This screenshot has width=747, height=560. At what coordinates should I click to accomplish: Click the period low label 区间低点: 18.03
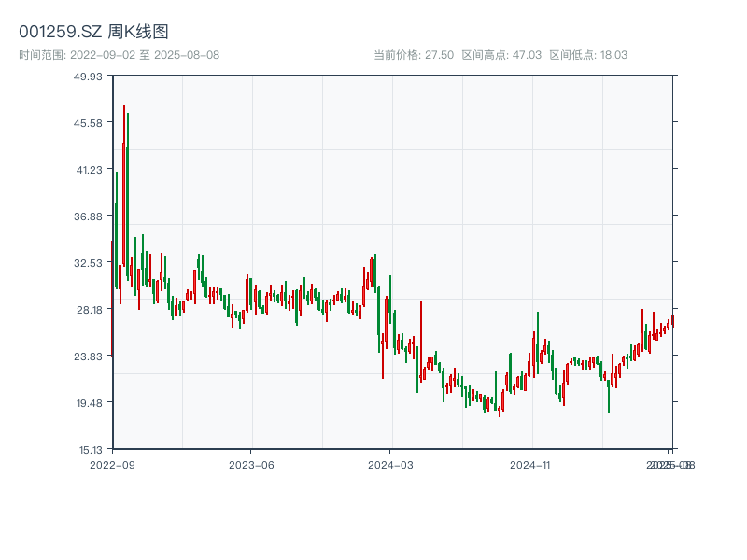(x=588, y=55)
